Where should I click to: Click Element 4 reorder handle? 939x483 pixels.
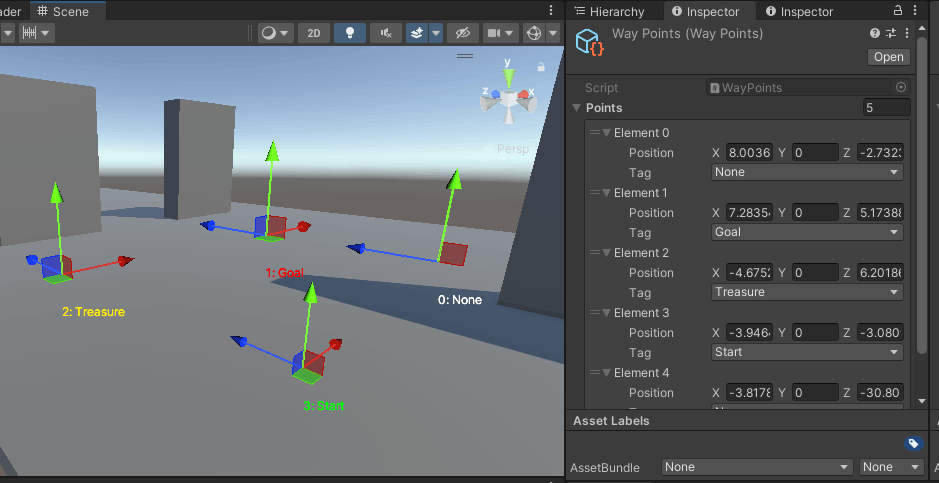click(595, 372)
